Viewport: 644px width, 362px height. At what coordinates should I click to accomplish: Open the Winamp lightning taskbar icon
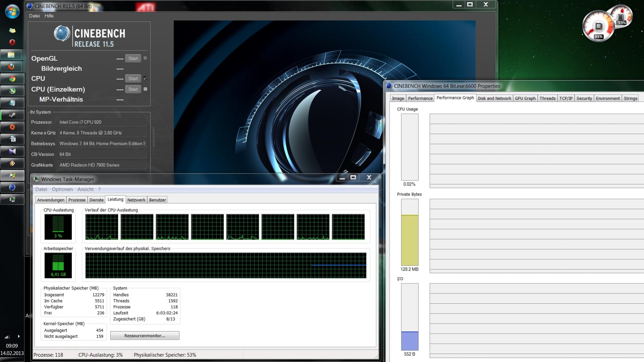12,163
